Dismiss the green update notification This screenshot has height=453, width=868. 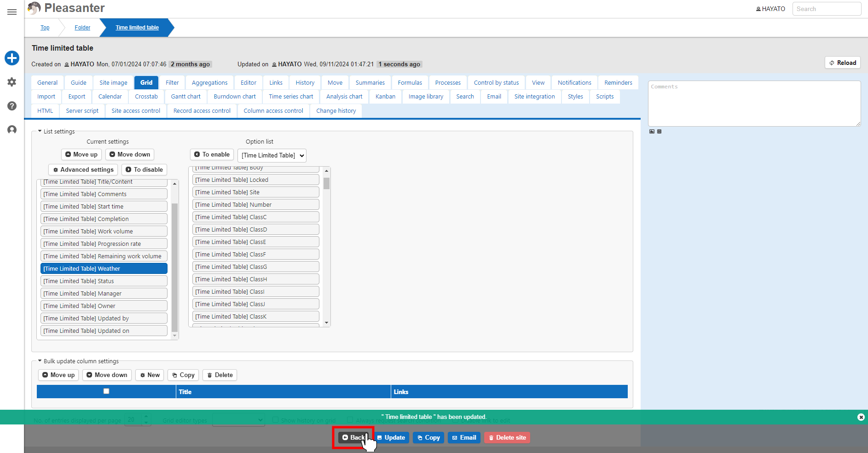tap(861, 417)
